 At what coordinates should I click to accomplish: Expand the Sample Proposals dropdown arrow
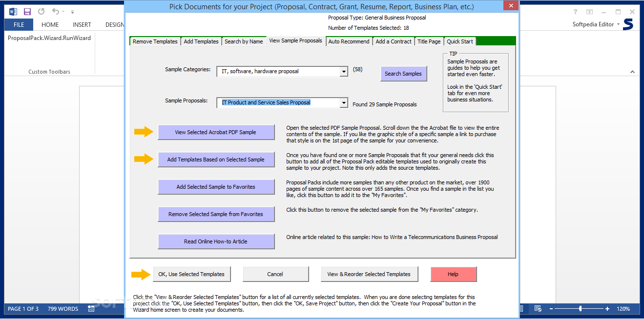point(344,103)
